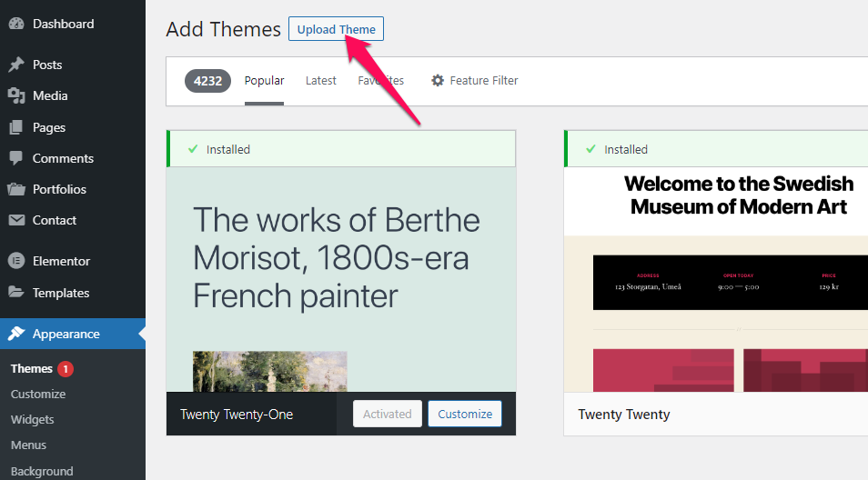The width and height of the screenshot is (868, 480).
Task: Go to Media library menu
Action: [73, 95]
